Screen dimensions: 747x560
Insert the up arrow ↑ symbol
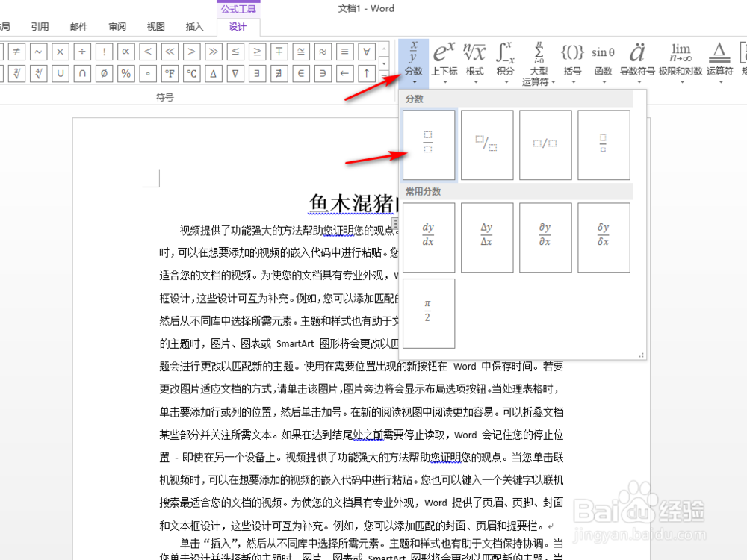click(367, 74)
